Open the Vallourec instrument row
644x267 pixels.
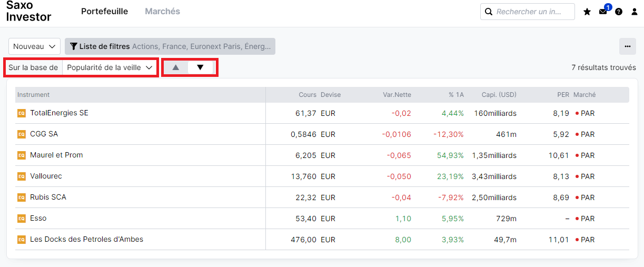click(x=46, y=176)
